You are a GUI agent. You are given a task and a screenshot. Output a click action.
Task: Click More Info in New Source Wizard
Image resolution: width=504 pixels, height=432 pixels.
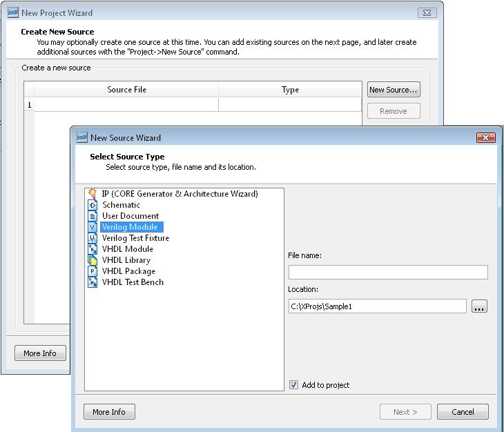(x=109, y=412)
